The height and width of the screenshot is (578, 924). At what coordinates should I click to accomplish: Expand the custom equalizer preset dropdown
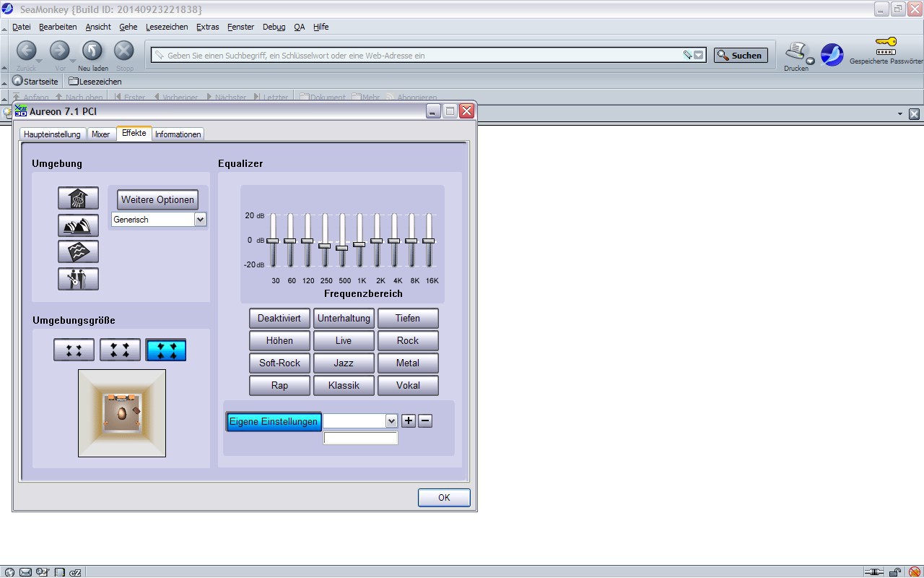[391, 421]
